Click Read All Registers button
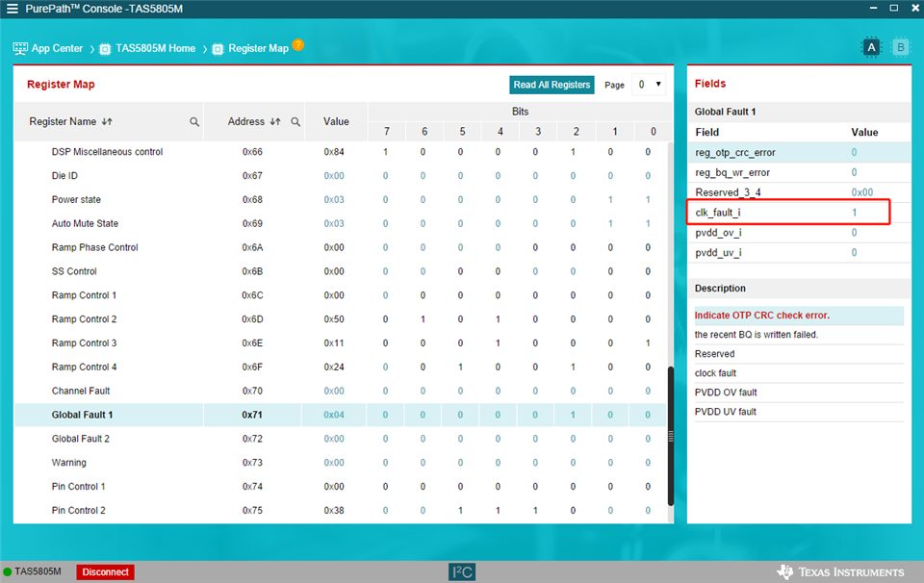This screenshot has height=583, width=924. [552, 85]
